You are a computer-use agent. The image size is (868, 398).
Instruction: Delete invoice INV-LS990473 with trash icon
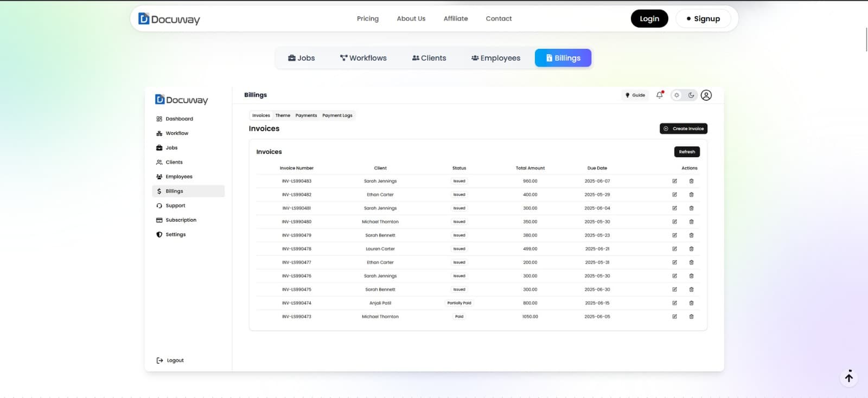tap(691, 317)
